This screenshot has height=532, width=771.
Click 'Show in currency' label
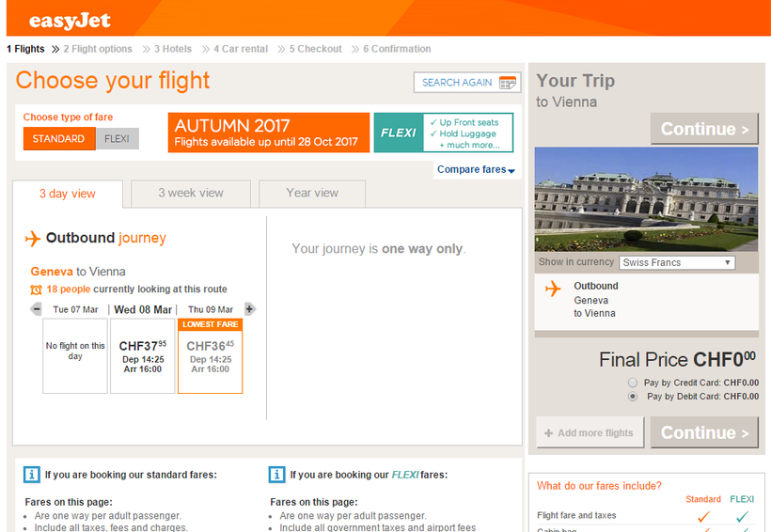point(576,262)
